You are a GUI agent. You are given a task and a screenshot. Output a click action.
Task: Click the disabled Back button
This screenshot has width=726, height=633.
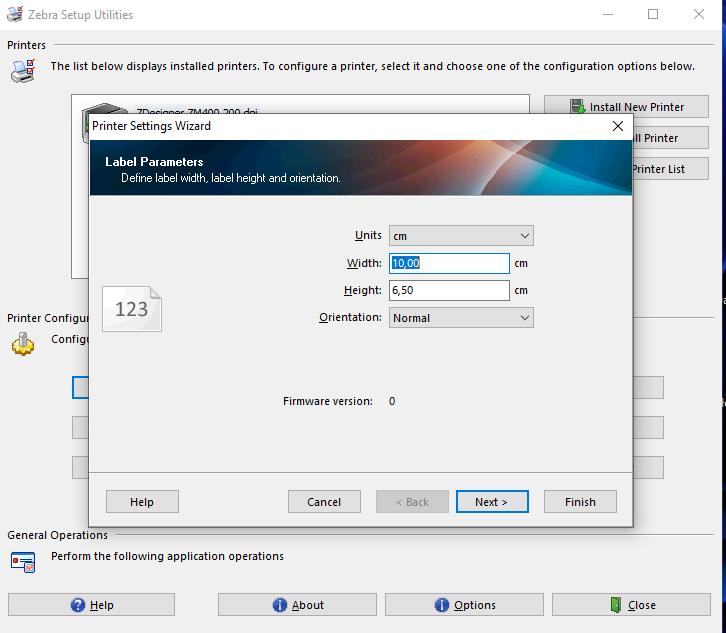[x=412, y=502]
